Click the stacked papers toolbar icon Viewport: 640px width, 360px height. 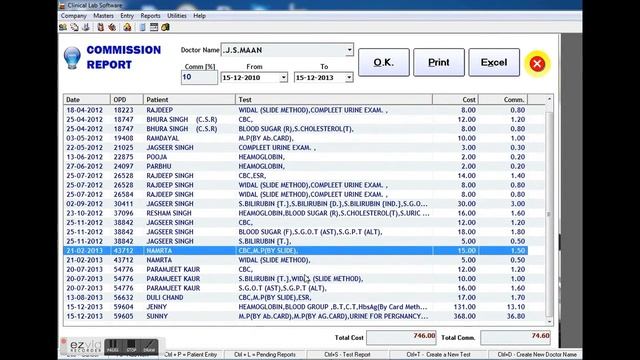tap(75, 27)
